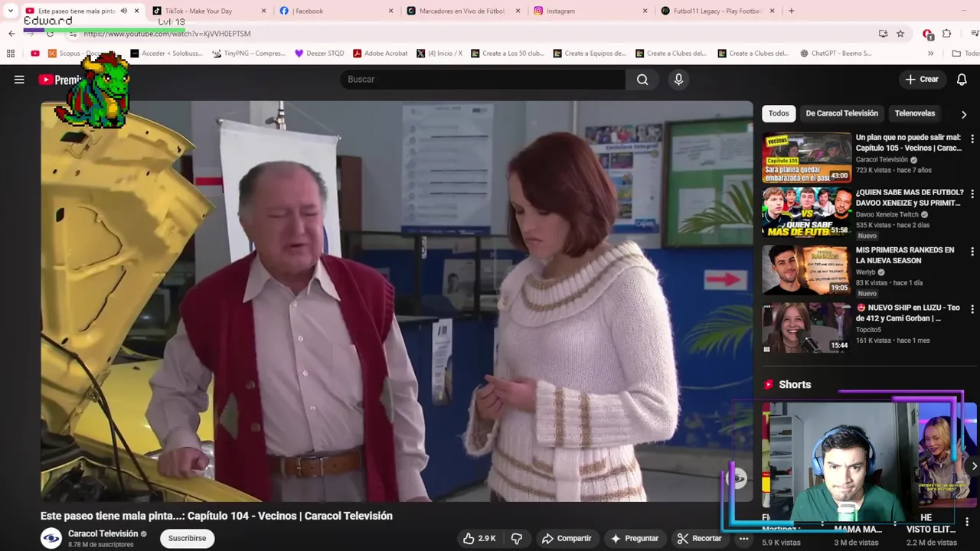Subscribe with the Suscribirse button
The image size is (980, 551).
[187, 539]
